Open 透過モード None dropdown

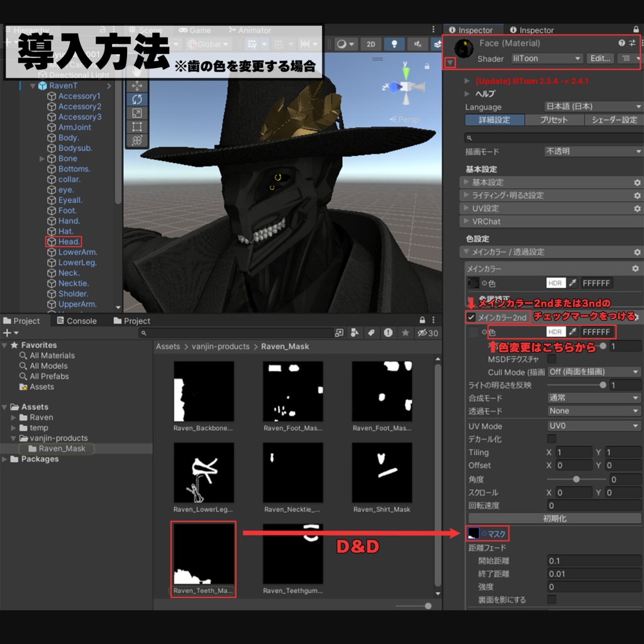click(x=594, y=411)
